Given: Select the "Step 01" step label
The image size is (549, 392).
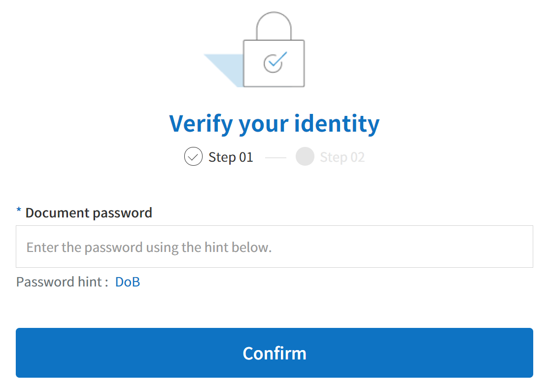Looking at the screenshot, I should [x=231, y=157].
